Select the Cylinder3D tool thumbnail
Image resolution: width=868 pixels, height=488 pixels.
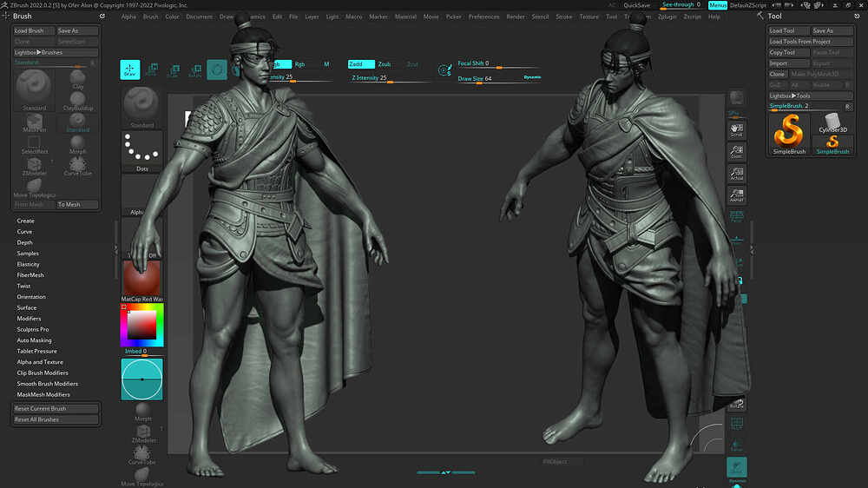point(832,123)
